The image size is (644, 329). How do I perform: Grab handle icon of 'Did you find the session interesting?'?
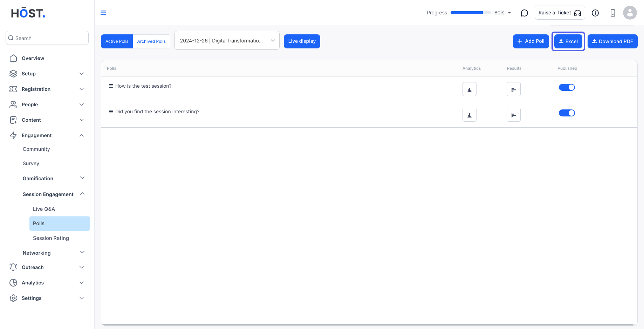coord(111,112)
